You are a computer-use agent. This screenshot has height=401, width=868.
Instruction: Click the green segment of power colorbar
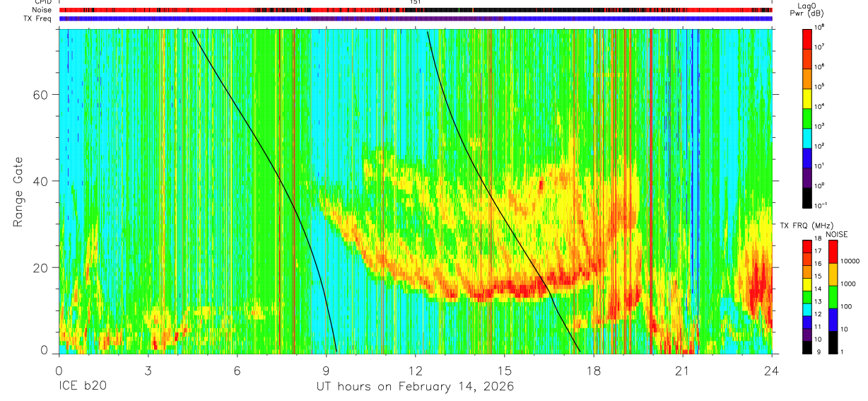pyautogui.click(x=807, y=117)
